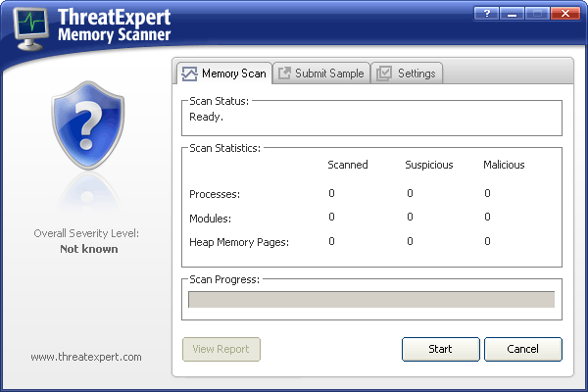Click Scanned count for Modules
Image resolution: width=588 pixels, height=392 pixels.
[x=331, y=217]
